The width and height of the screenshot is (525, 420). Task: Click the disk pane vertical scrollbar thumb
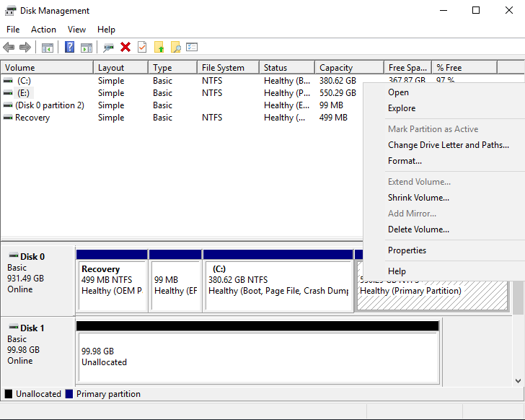click(x=519, y=298)
